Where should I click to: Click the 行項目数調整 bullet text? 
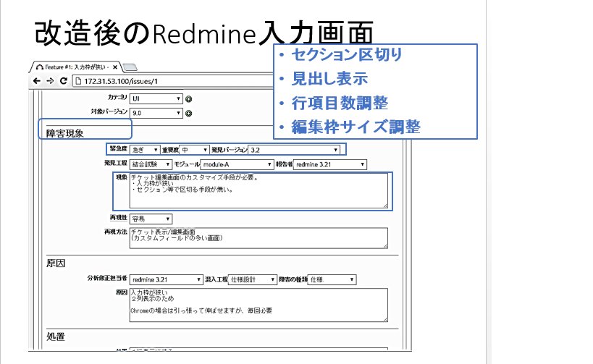click(340, 103)
